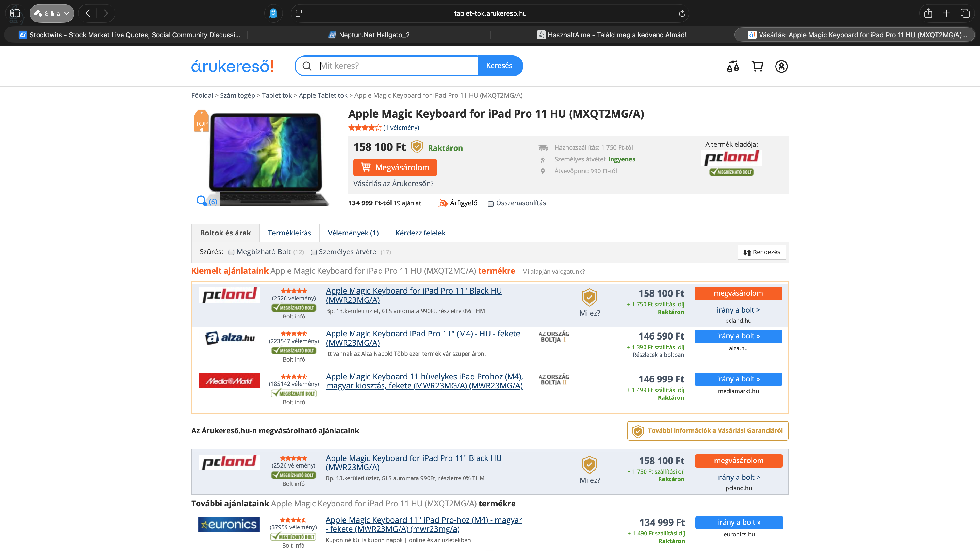The width and height of the screenshot is (980, 551).
Task: Open the price comparison scales icon
Action: tap(733, 66)
